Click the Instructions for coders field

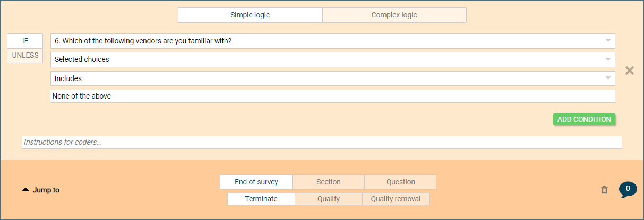click(x=321, y=142)
